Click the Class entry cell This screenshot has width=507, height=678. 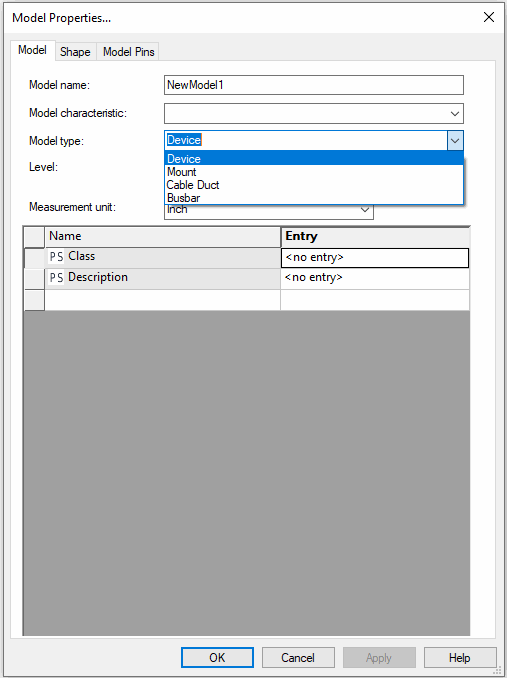coord(375,258)
